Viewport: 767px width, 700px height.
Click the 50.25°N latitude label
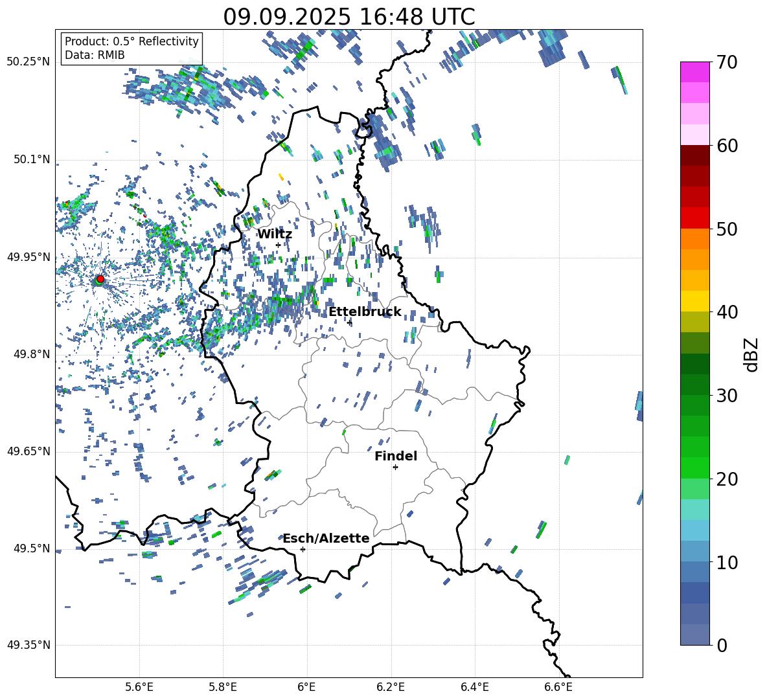pos(29,62)
